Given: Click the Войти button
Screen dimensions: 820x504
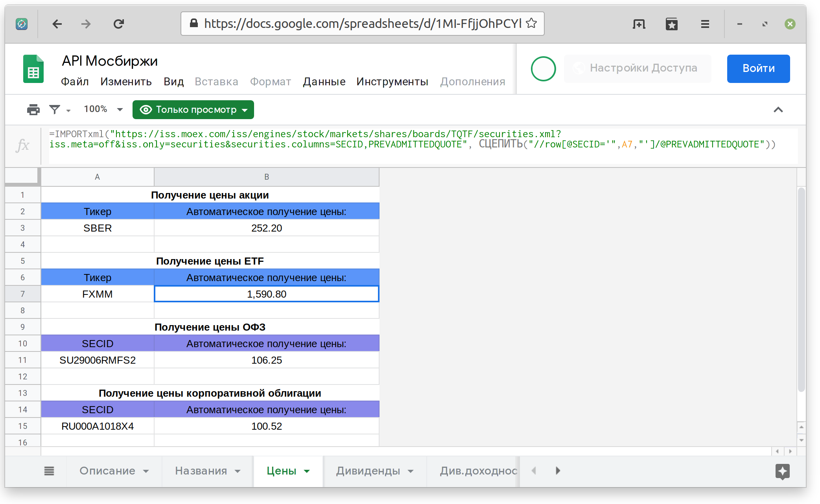Looking at the screenshot, I should [x=758, y=68].
